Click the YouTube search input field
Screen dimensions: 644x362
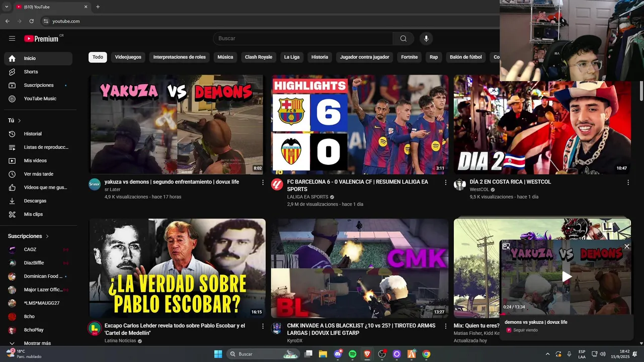coord(303,39)
